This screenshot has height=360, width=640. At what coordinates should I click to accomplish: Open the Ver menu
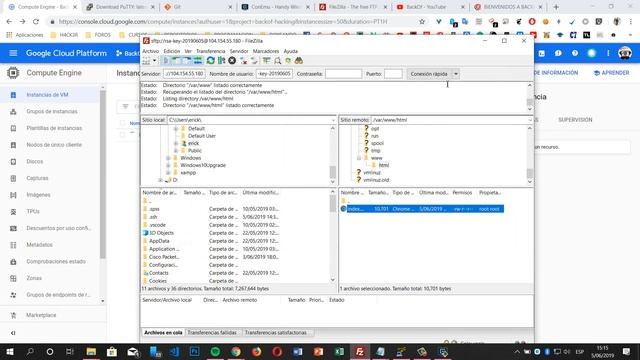(x=188, y=51)
